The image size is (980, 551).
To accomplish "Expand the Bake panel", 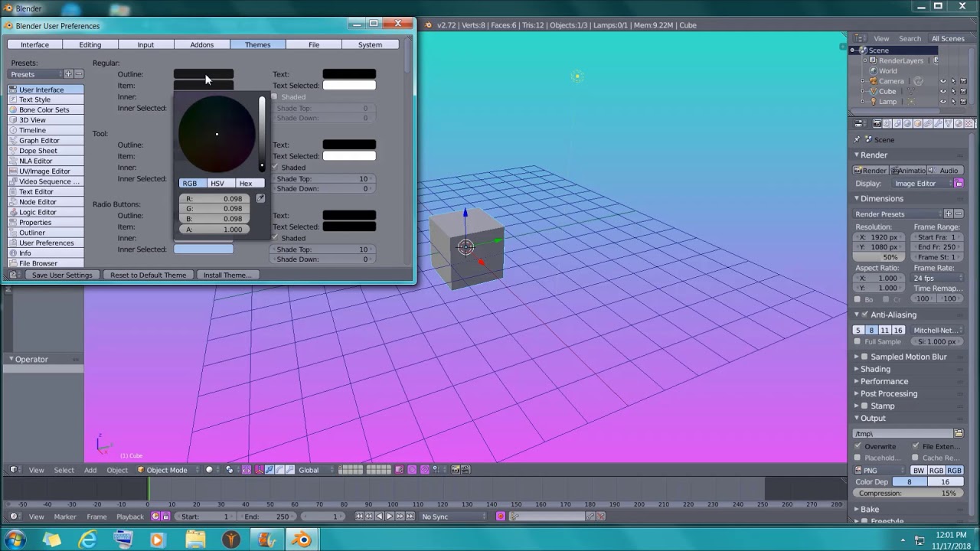I will tap(857, 509).
